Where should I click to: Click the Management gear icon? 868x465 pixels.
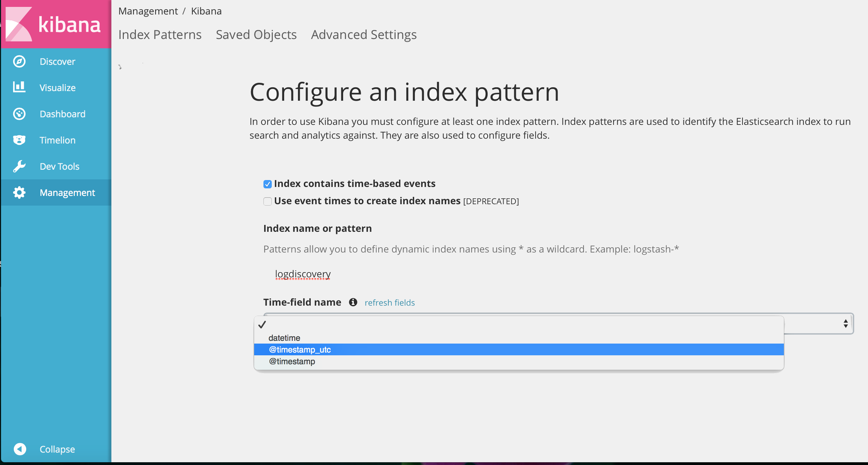click(19, 192)
